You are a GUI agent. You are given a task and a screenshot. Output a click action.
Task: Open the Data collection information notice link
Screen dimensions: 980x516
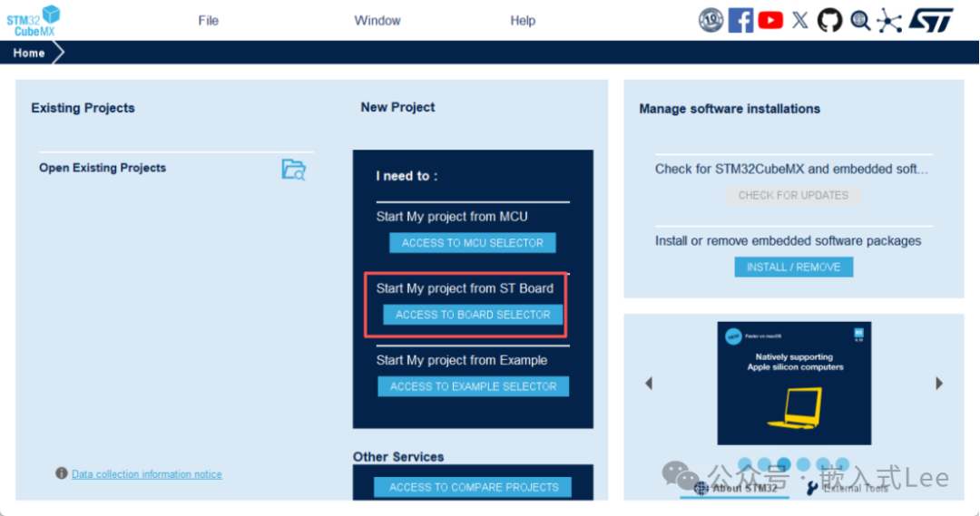click(146, 474)
